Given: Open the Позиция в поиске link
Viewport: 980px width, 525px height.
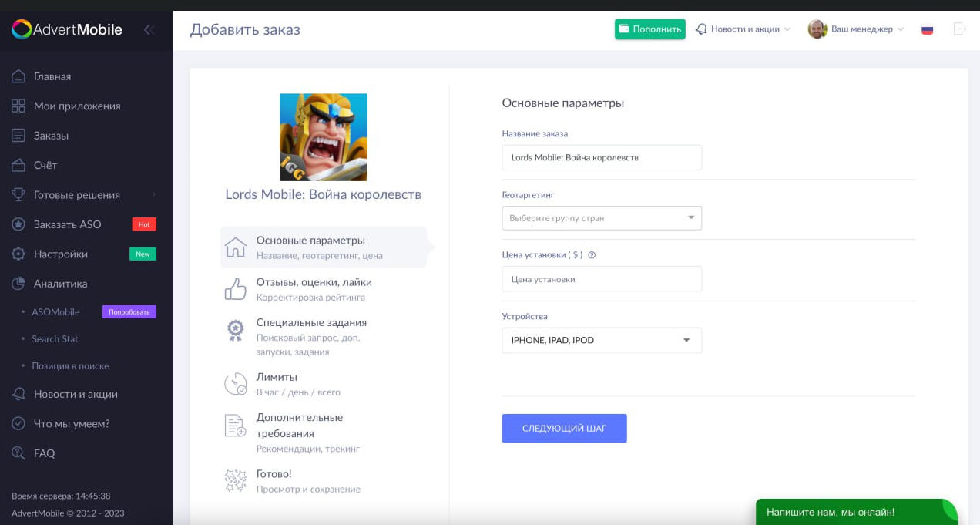Looking at the screenshot, I should 70,366.
